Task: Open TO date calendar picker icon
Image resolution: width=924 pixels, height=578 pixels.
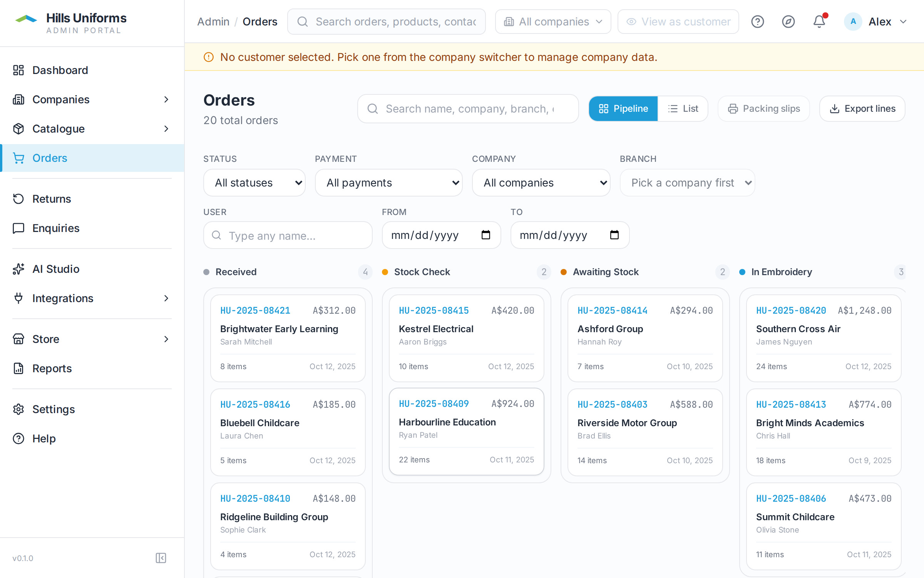Action: click(x=614, y=235)
